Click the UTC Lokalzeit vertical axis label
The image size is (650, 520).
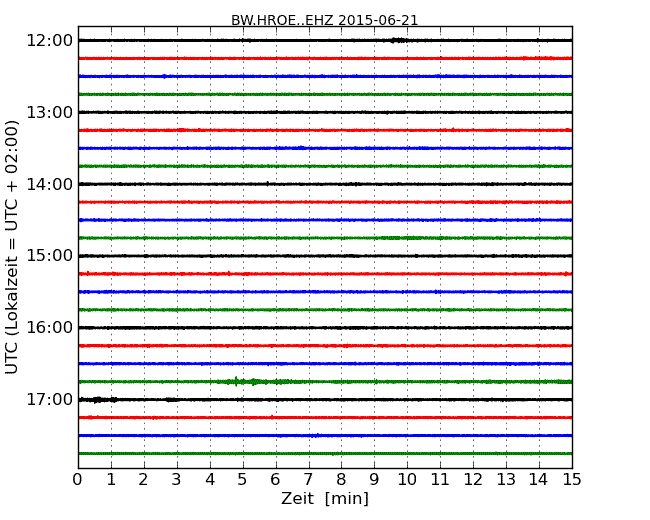[12, 247]
